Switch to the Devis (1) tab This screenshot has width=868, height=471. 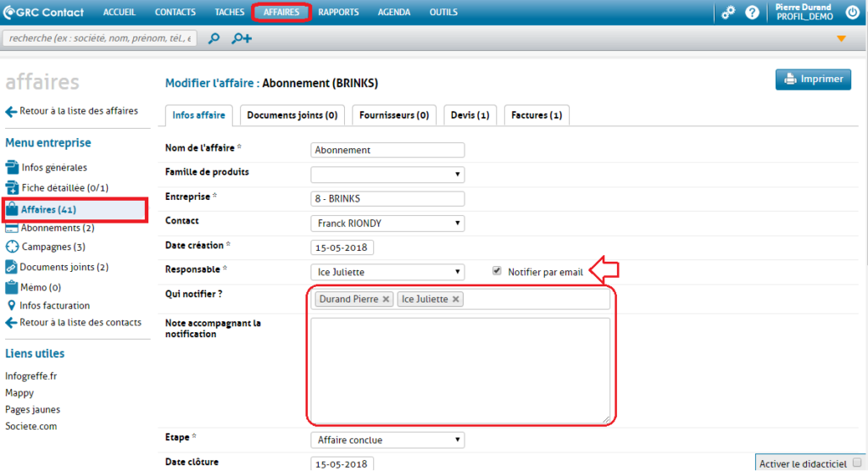click(469, 115)
